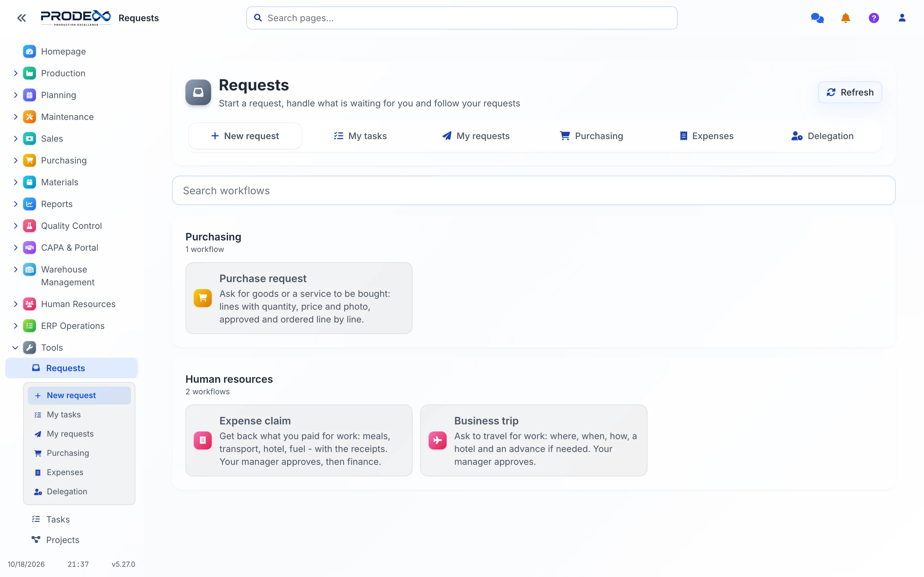Open the Expenses tab
Screen dimensions: 924x577
pyautogui.click(x=706, y=136)
